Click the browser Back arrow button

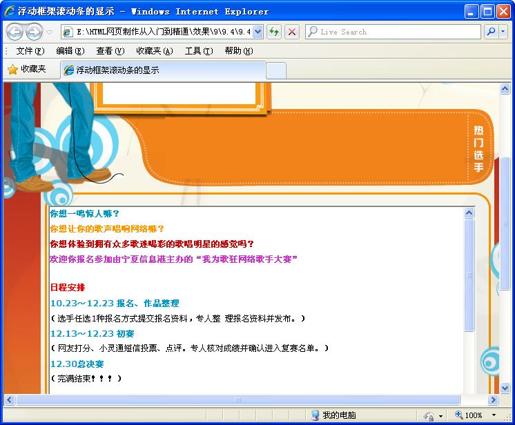[15, 32]
